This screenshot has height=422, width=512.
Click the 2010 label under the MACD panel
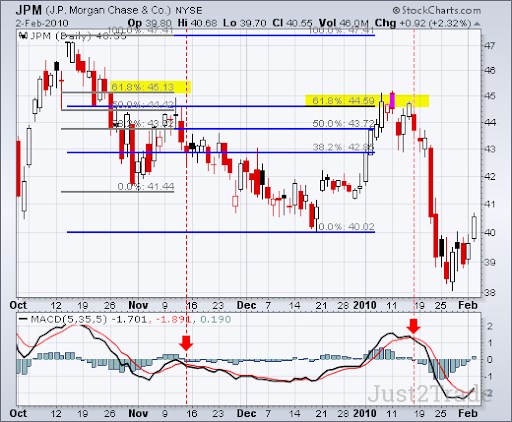(365, 413)
